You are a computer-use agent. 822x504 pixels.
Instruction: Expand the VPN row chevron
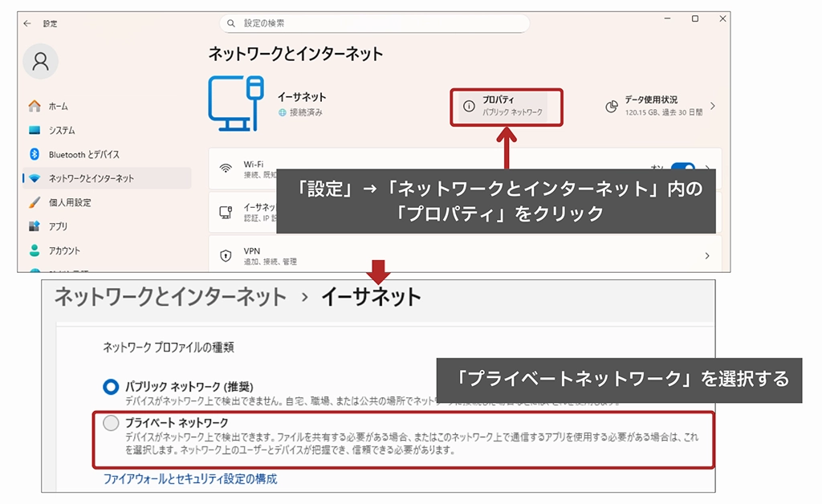tap(706, 256)
